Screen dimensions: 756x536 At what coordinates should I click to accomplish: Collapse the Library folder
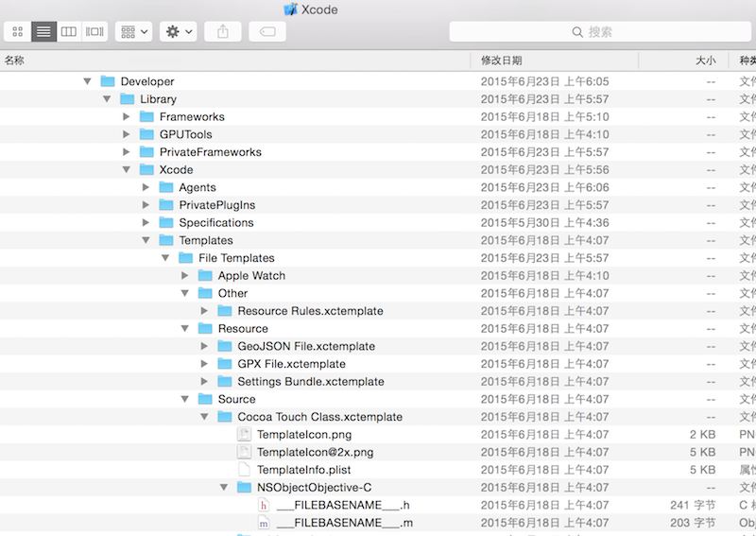107,99
